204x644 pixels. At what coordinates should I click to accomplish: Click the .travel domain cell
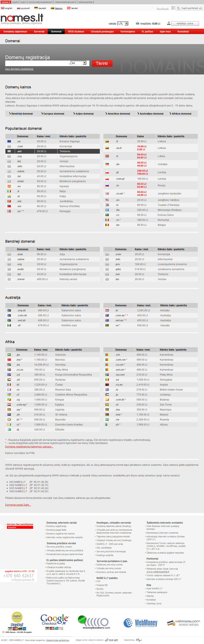click(x=25, y=279)
